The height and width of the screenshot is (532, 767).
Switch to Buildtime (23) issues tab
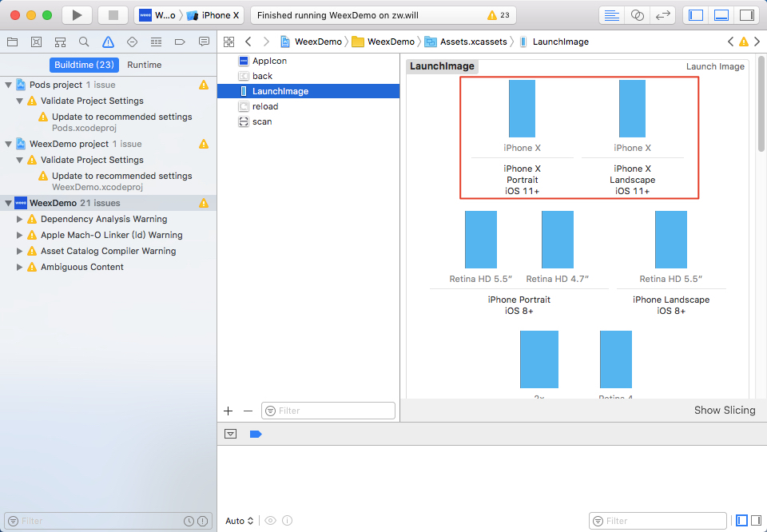84,65
